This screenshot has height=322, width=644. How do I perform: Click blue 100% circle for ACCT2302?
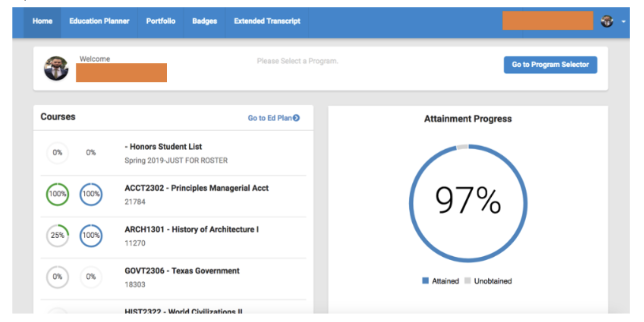tap(91, 194)
